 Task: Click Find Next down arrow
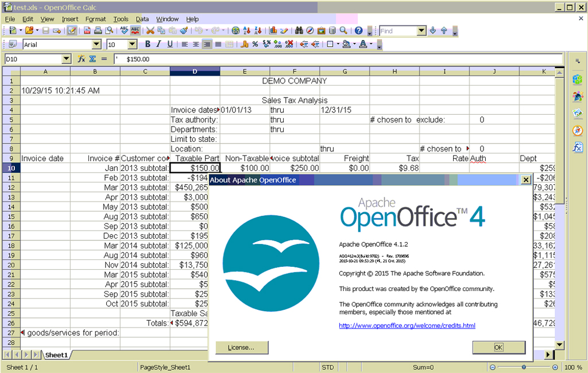[433, 31]
